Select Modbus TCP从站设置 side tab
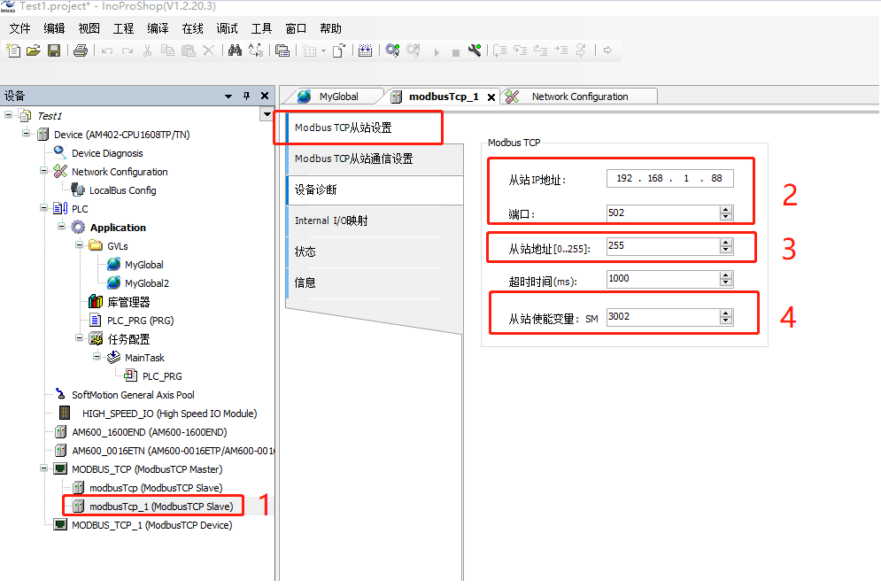This screenshot has height=588, width=881. [363, 128]
